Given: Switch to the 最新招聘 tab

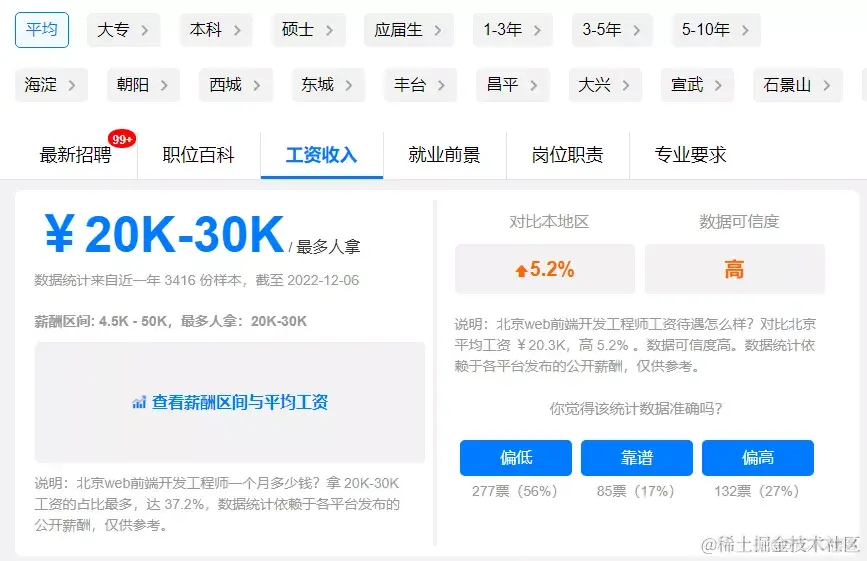Looking at the screenshot, I should (76, 155).
